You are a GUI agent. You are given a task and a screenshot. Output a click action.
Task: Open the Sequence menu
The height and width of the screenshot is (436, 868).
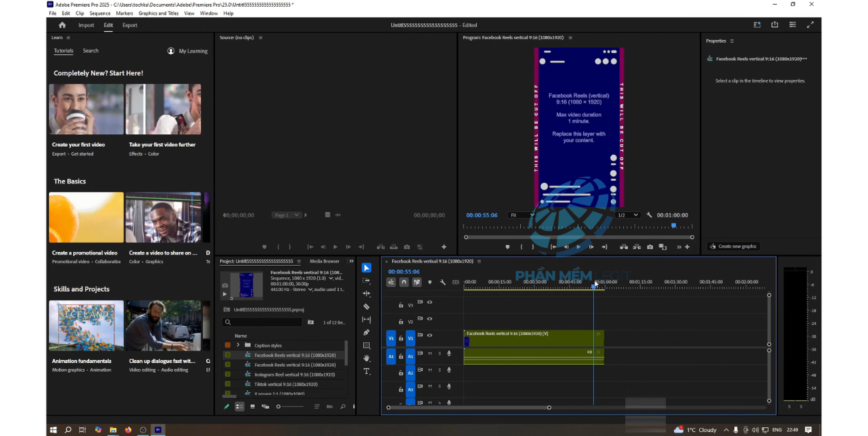pyautogui.click(x=100, y=13)
